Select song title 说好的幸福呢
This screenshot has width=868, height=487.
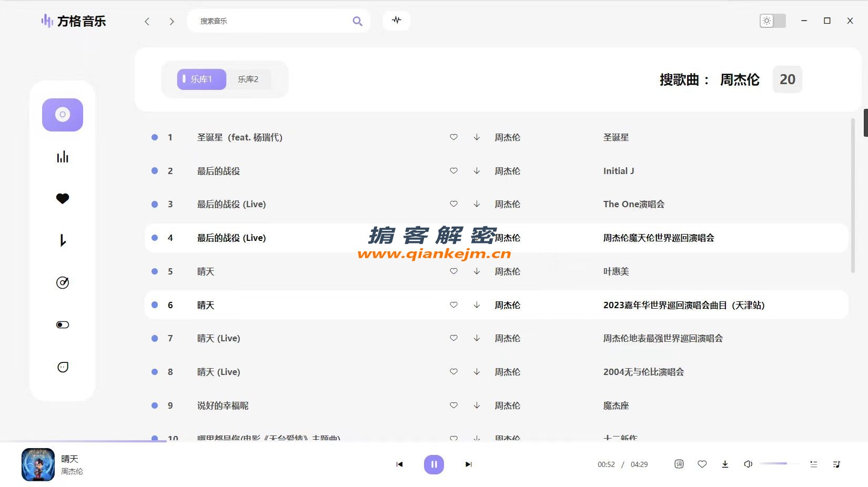(223, 405)
